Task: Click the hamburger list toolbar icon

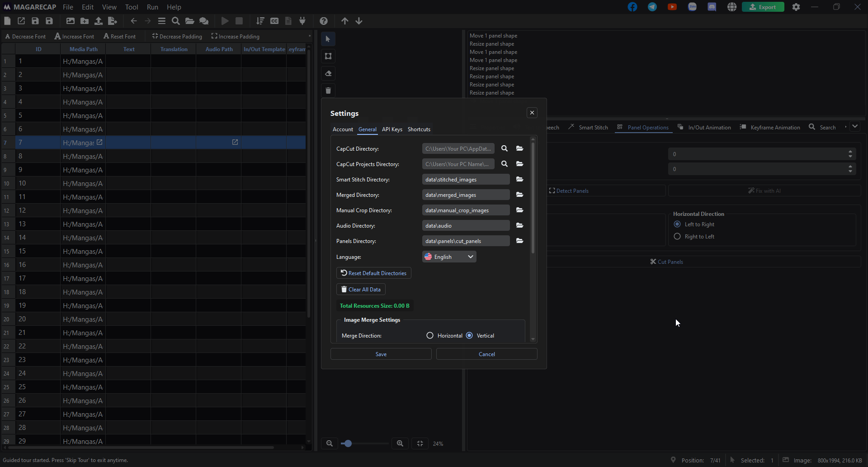Action: click(162, 21)
